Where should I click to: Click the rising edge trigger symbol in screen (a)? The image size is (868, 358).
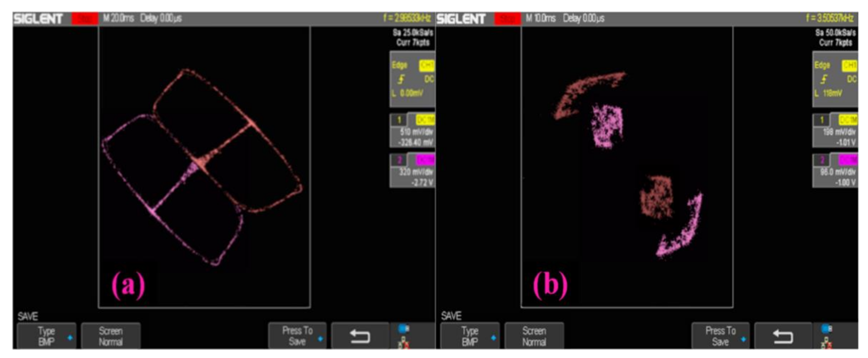pyautogui.click(x=401, y=79)
